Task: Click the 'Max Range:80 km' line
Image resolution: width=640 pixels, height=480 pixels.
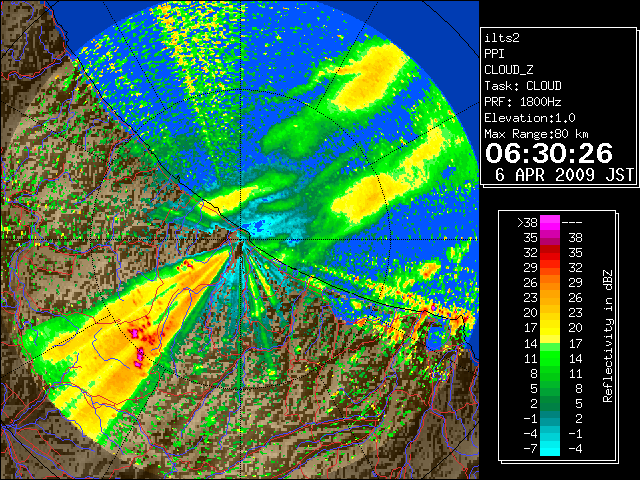Action: pyautogui.click(x=536, y=134)
